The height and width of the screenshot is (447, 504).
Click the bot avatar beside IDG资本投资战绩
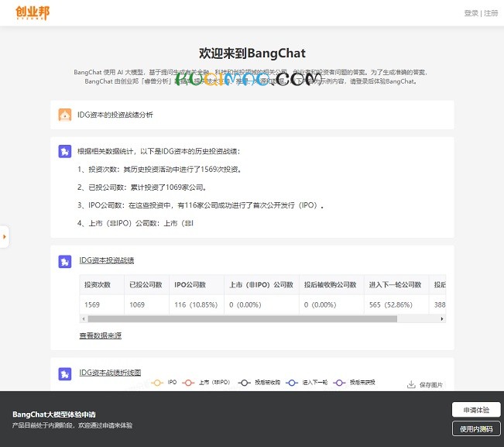tap(64, 261)
